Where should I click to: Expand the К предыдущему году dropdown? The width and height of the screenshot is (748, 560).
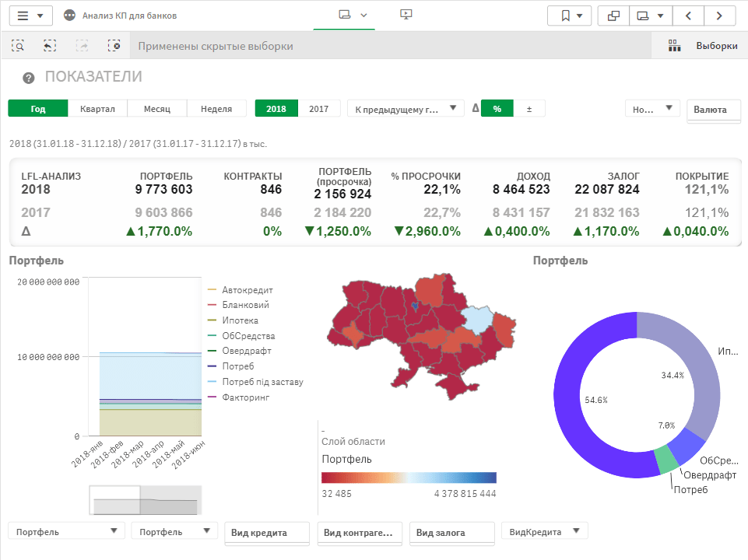tap(405, 109)
